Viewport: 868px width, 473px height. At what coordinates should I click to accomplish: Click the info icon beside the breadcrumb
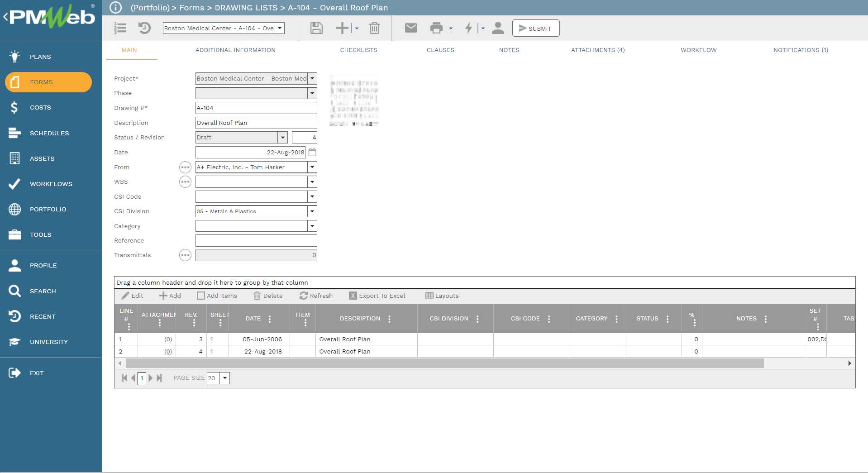[x=116, y=8]
